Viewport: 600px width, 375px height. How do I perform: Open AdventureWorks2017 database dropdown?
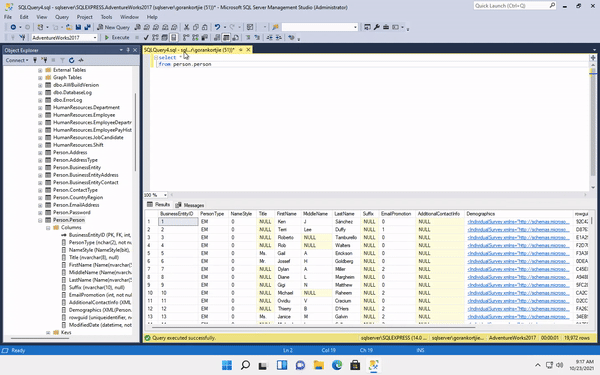tap(95, 38)
